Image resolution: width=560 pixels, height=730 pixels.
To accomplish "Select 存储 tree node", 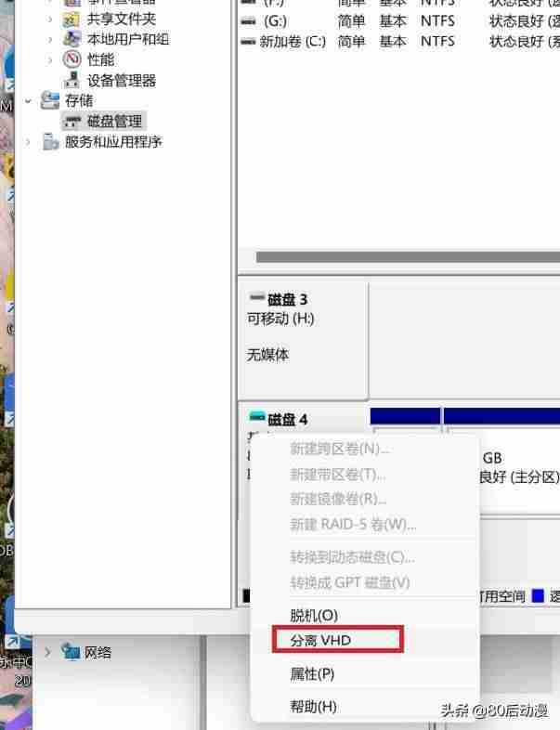I will [79, 100].
